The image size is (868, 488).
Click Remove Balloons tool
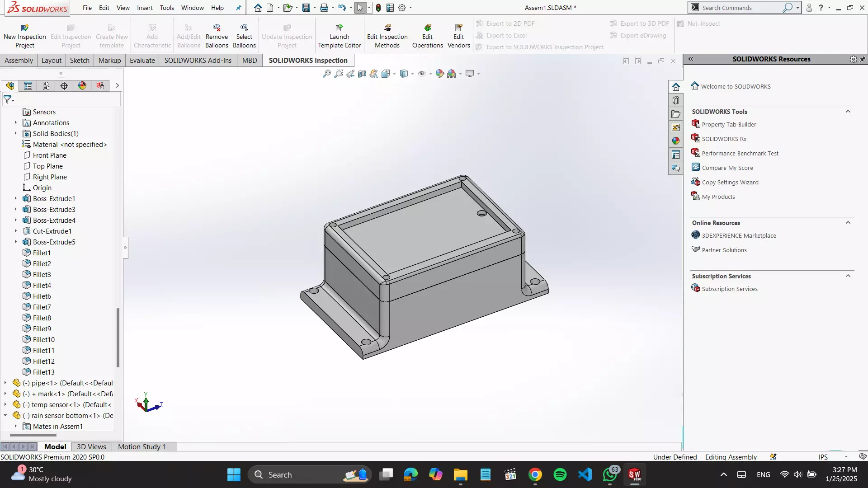(217, 36)
